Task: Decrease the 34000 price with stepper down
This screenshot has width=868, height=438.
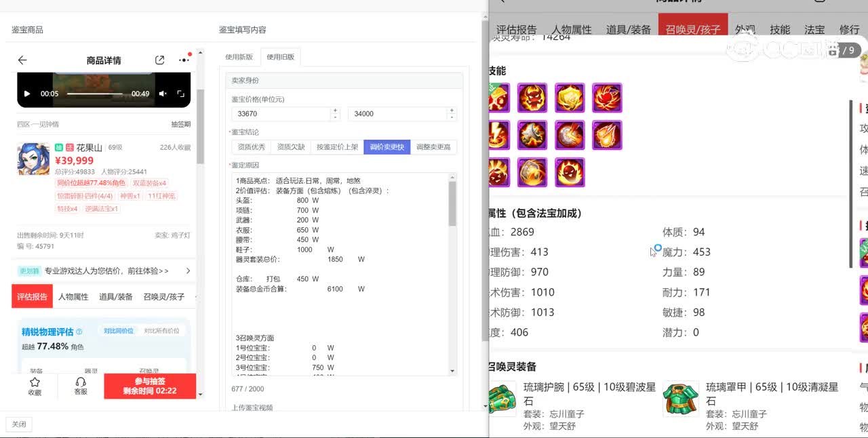Action: (x=452, y=117)
